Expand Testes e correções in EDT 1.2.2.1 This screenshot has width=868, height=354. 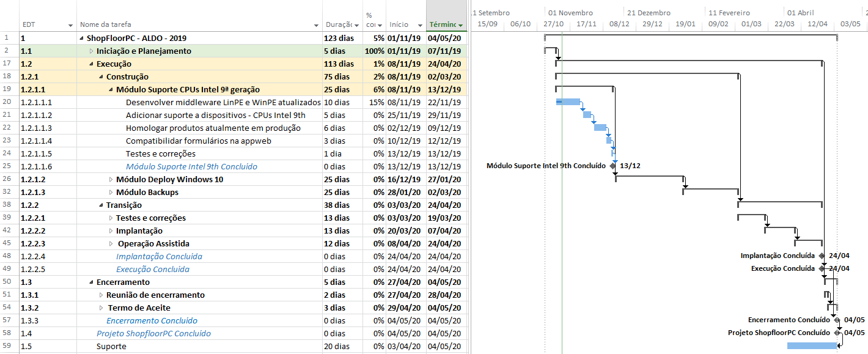[111, 218]
